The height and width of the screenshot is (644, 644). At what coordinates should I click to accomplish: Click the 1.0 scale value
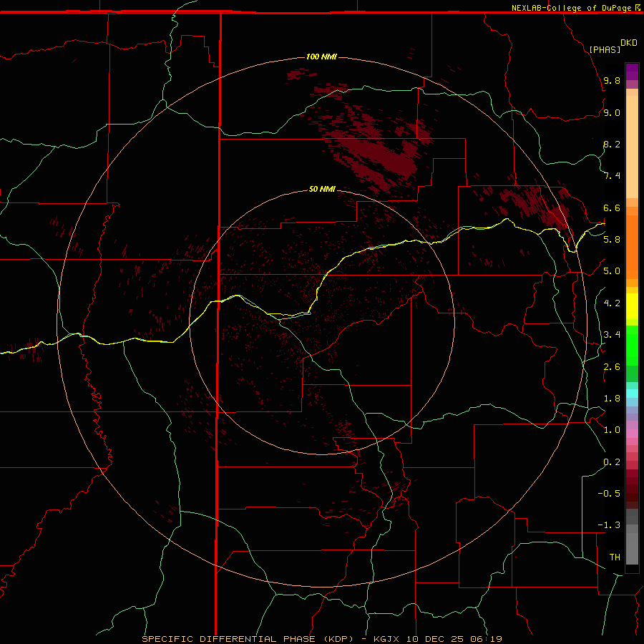(612, 429)
